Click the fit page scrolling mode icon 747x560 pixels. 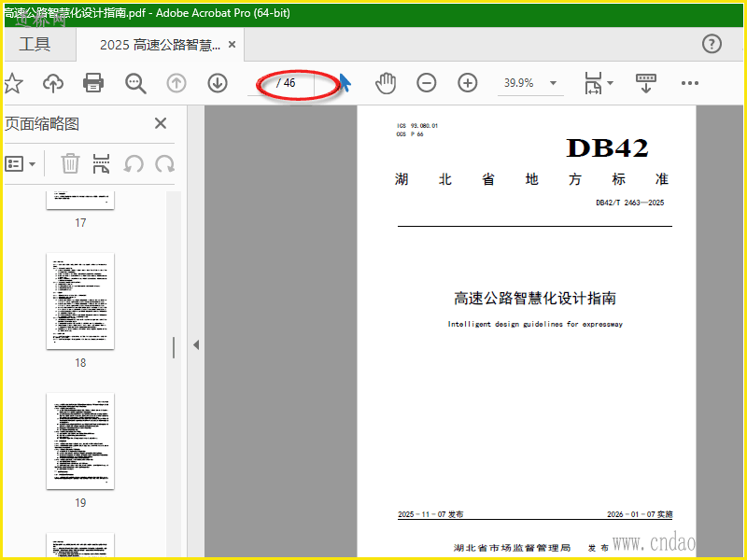click(593, 83)
